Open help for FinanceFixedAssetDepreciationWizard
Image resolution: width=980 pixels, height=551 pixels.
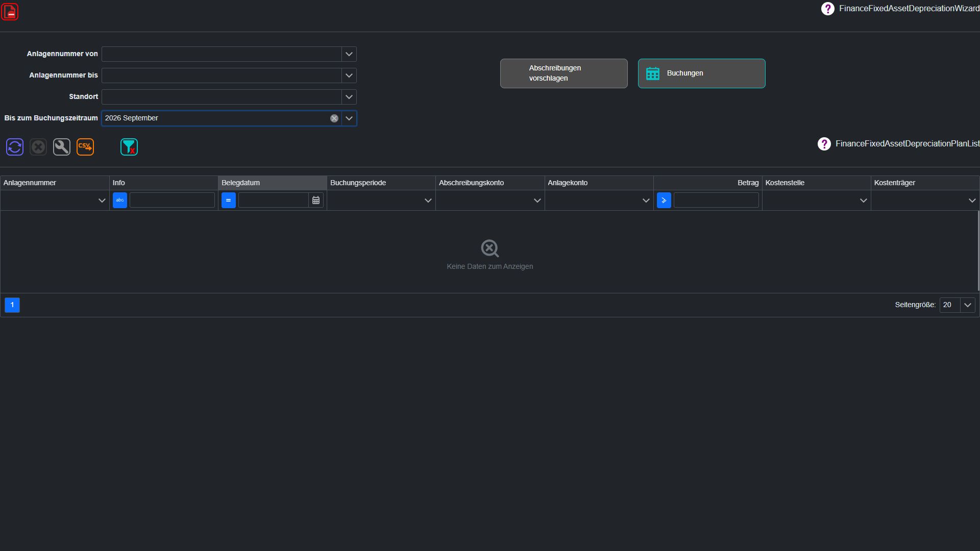click(827, 9)
